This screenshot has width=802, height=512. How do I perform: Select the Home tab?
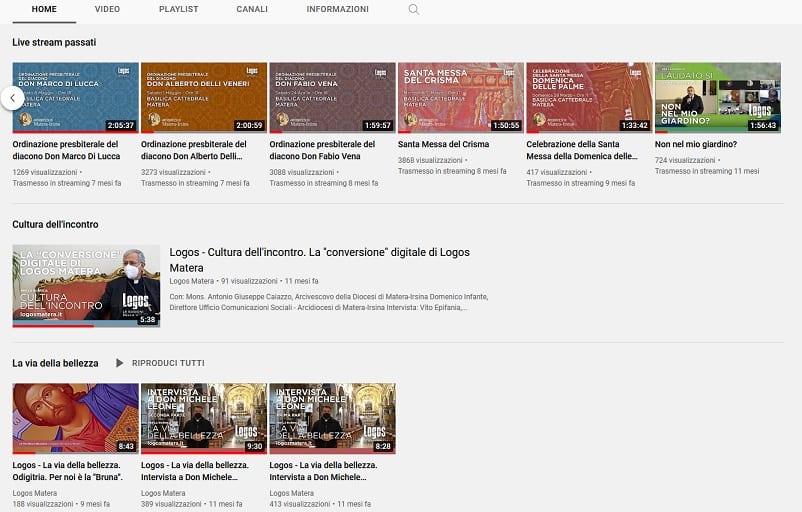(x=44, y=10)
